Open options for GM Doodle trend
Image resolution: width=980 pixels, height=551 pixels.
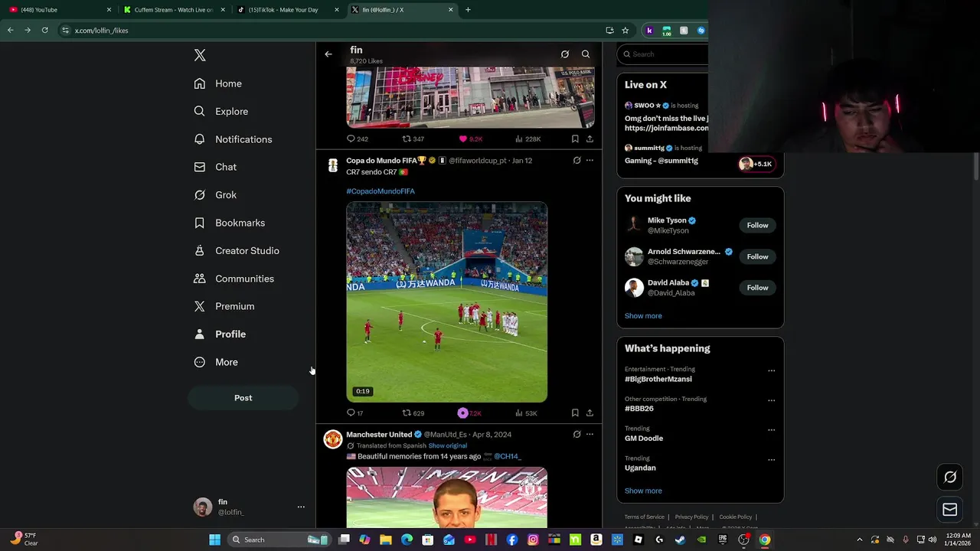point(771,430)
